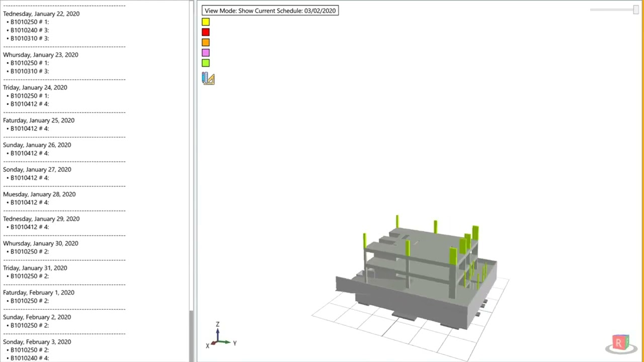The image size is (644, 362).
Task: Select heading Sunday, January 26, 2020
Action: click(x=37, y=145)
